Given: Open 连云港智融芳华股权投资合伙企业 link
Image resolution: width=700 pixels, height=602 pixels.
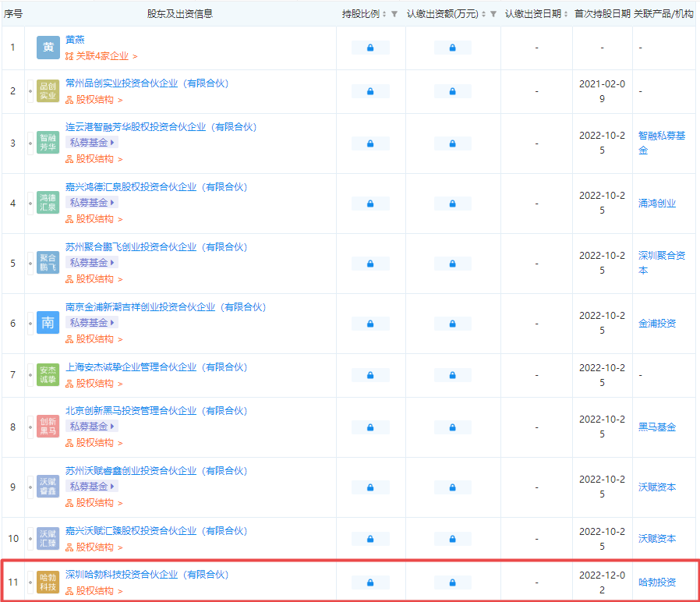Looking at the screenshot, I should (x=161, y=127).
